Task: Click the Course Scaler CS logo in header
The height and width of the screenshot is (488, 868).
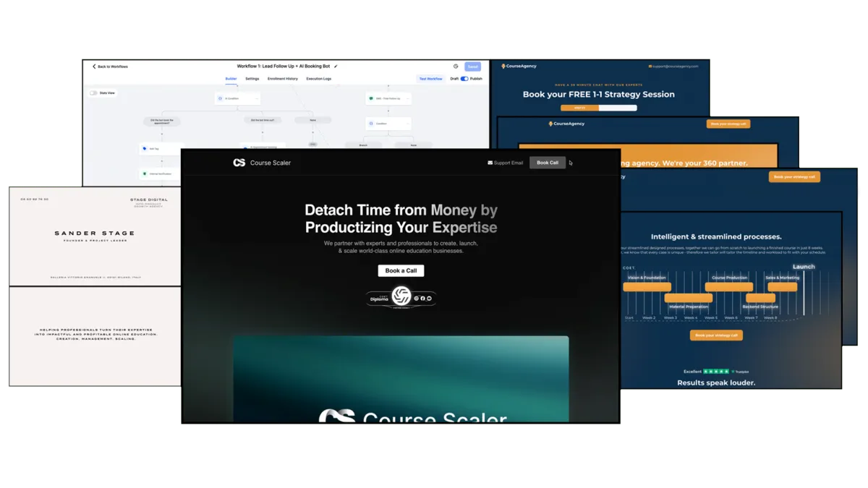Action: pyautogui.click(x=239, y=163)
